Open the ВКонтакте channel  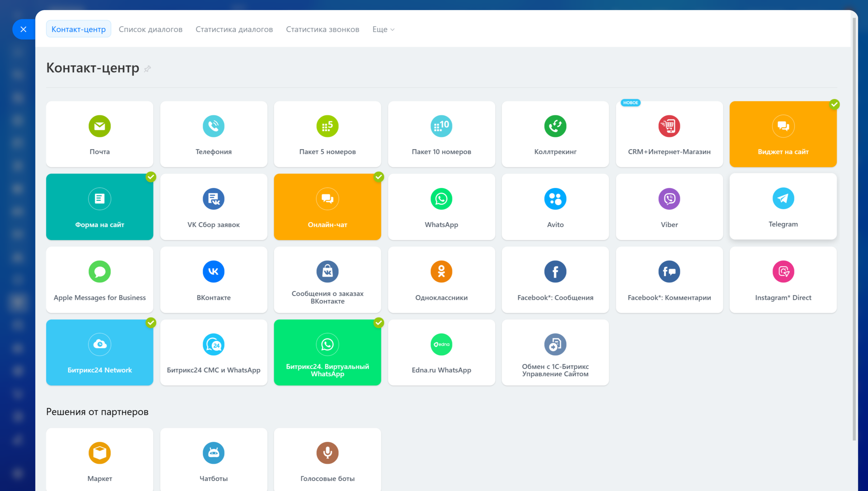click(213, 280)
